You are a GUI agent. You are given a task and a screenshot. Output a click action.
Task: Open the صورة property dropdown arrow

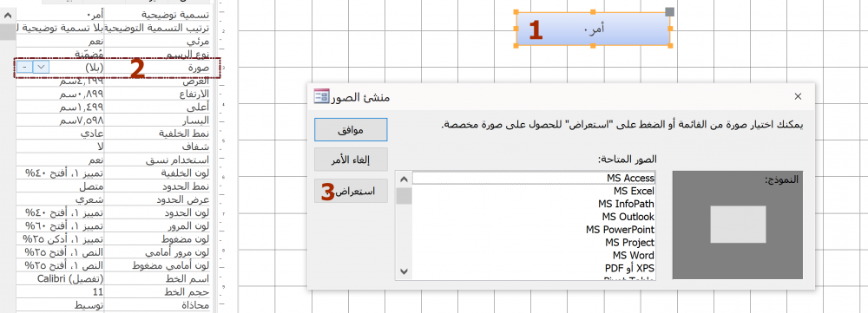click(x=41, y=67)
